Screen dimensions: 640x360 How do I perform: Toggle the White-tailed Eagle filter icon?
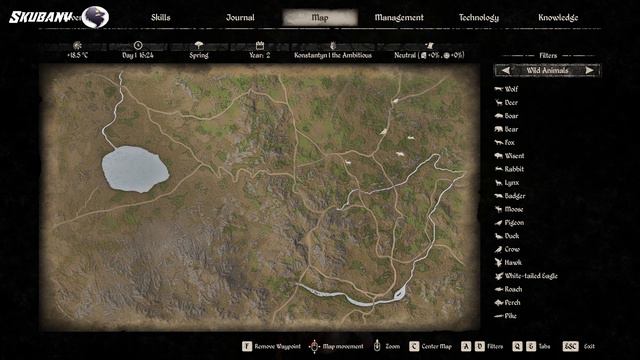click(x=498, y=276)
